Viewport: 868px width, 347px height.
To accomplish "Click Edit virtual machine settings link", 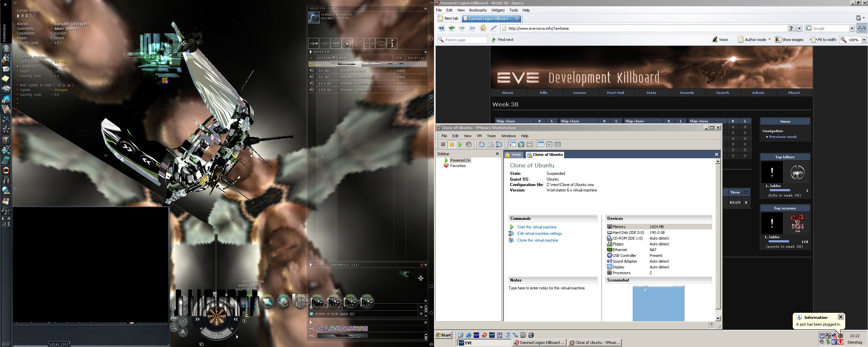I will click(539, 233).
